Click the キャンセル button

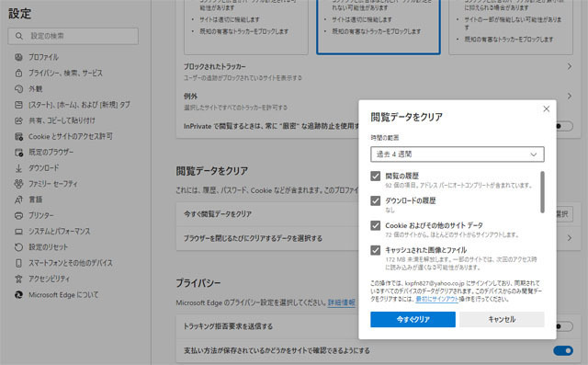click(502, 319)
